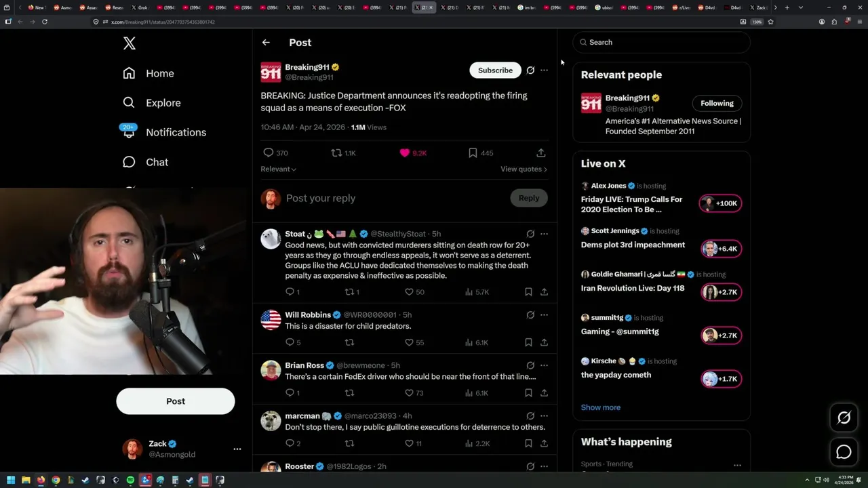
Task: Go to Home in the sidebar
Action: [149, 73]
